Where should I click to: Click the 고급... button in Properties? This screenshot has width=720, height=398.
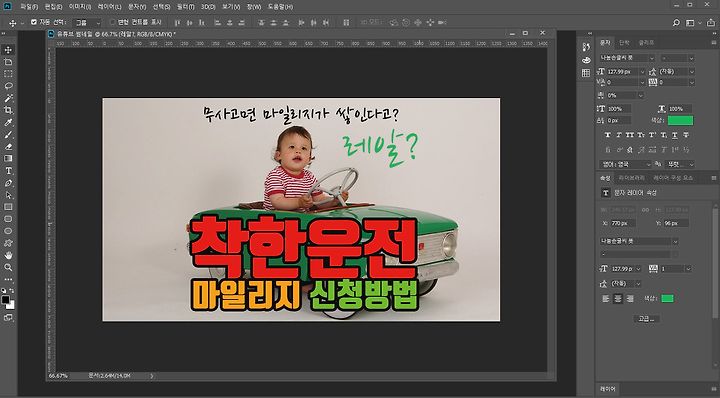coord(647,319)
